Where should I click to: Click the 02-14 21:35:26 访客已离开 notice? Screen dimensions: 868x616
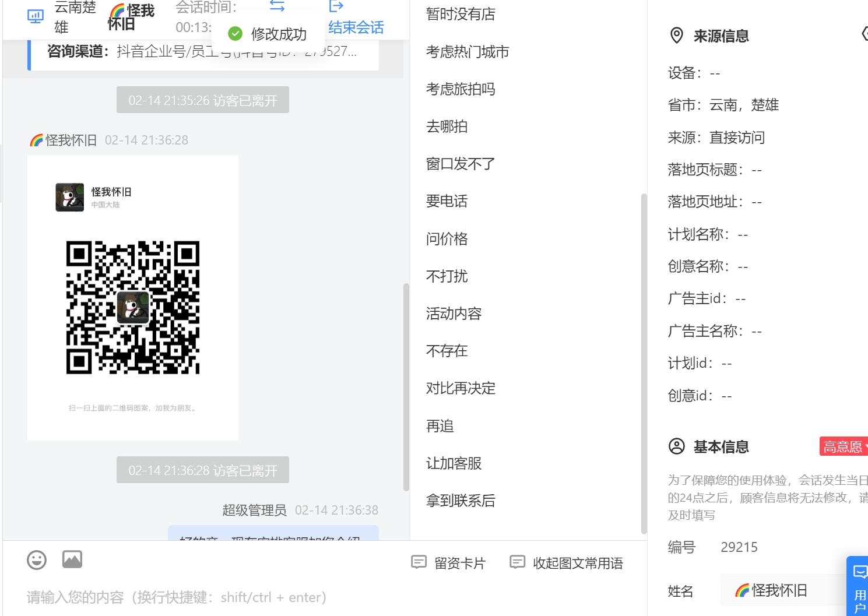[203, 100]
